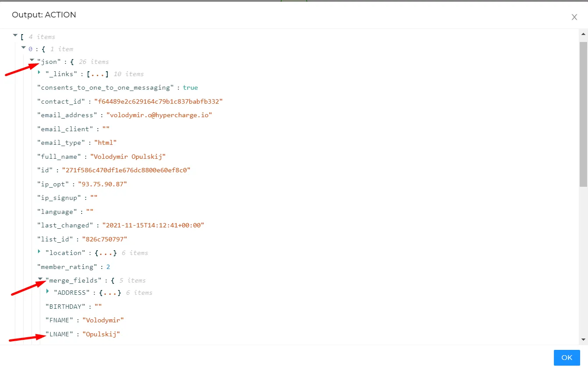Select the FNAME value "Volodymir"
Viewport: 588px width, 370px height.
[103, 320]
